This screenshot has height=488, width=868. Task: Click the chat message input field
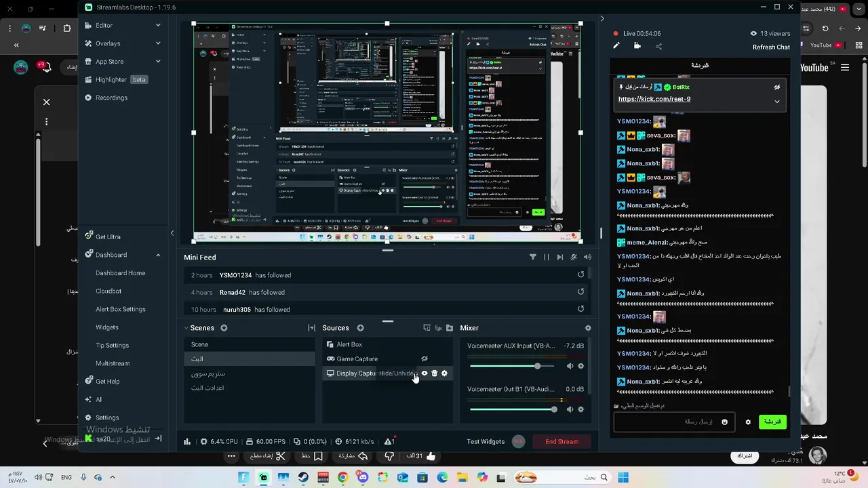click(673, 422)
